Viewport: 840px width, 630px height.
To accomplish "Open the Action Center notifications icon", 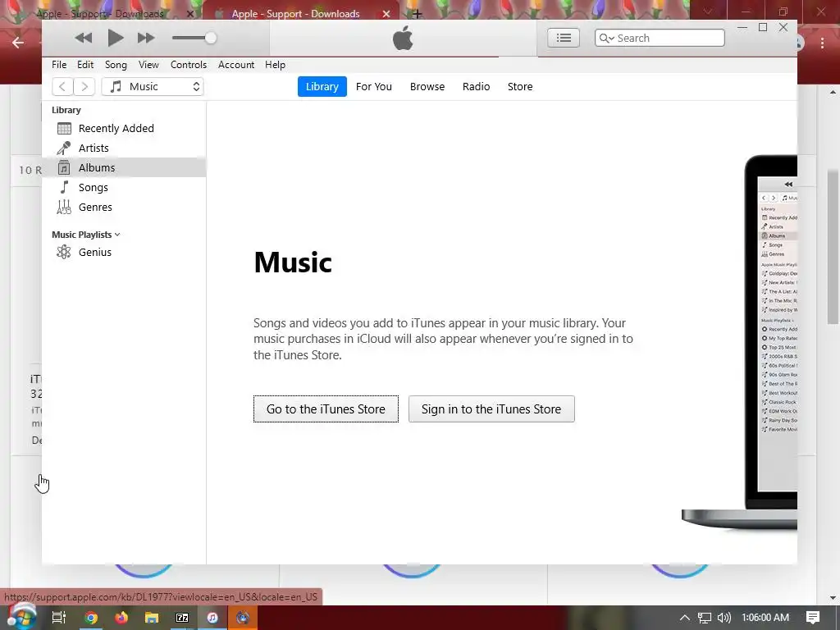I will click(813, 618).
